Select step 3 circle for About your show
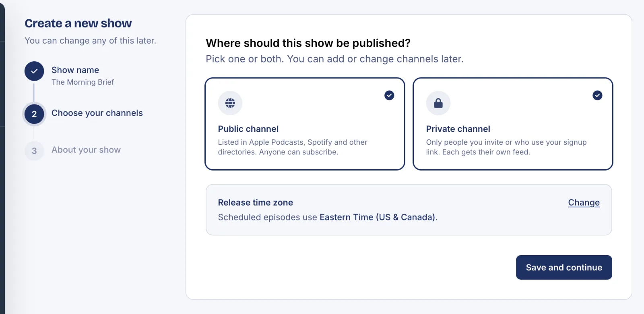Viewport: 644px width, 314px height. point(34,151)
